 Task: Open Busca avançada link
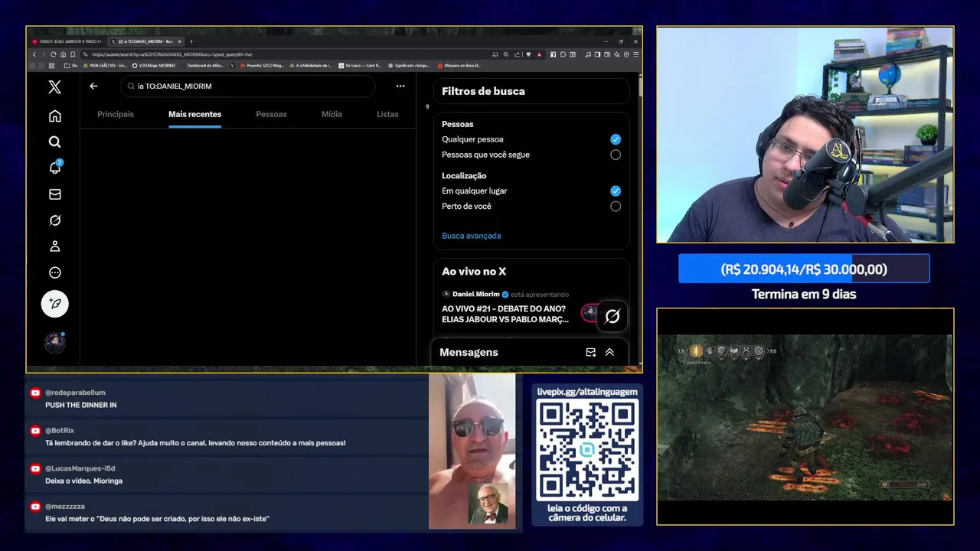(x=472, y=236)
